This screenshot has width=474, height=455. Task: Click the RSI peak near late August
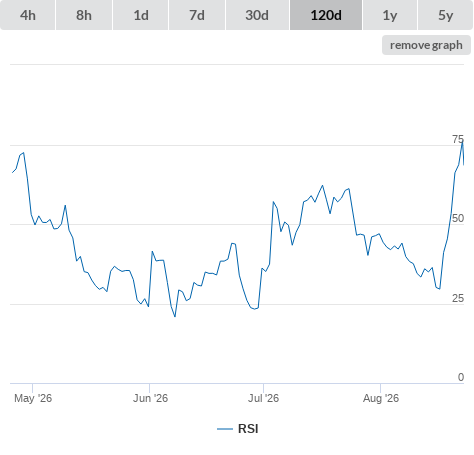[462, 142]
